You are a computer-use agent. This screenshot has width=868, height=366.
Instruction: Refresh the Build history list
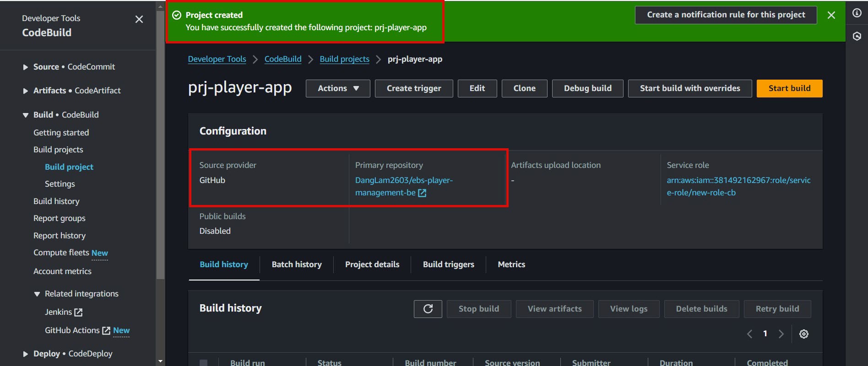pyautogui.click(x=428, y=309)
